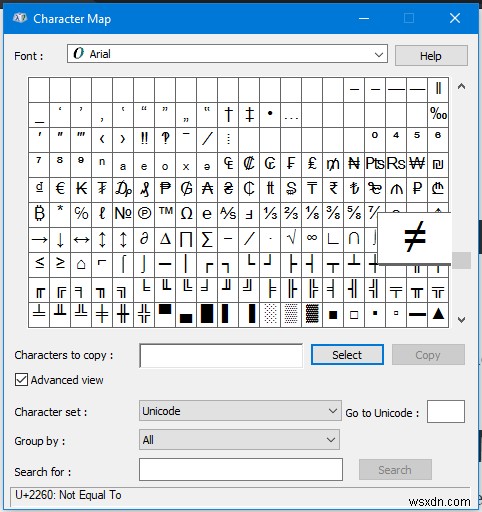Screen dimensions: 482x512
Task: Choose the Colon currency sign
Action: pyautogui.click(x=249, y=165)
